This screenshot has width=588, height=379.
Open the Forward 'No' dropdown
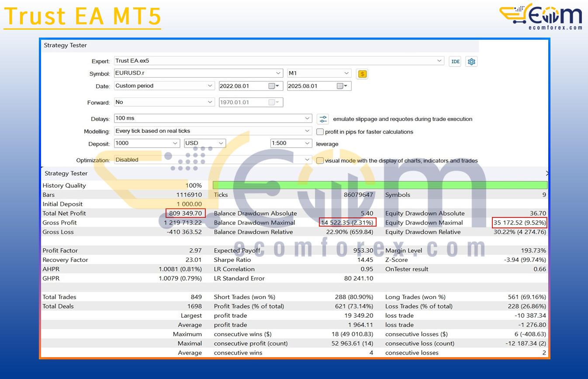tap(211, 102)
